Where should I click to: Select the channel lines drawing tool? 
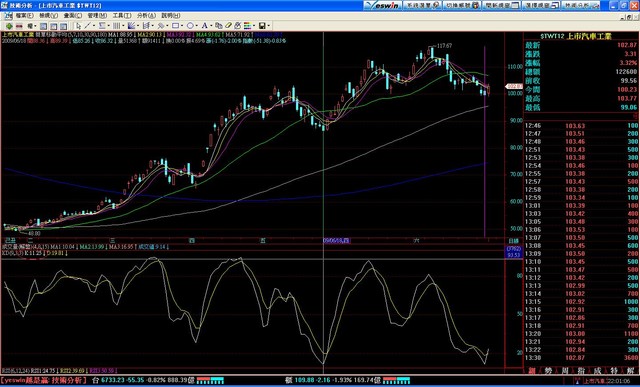[146, 26]
